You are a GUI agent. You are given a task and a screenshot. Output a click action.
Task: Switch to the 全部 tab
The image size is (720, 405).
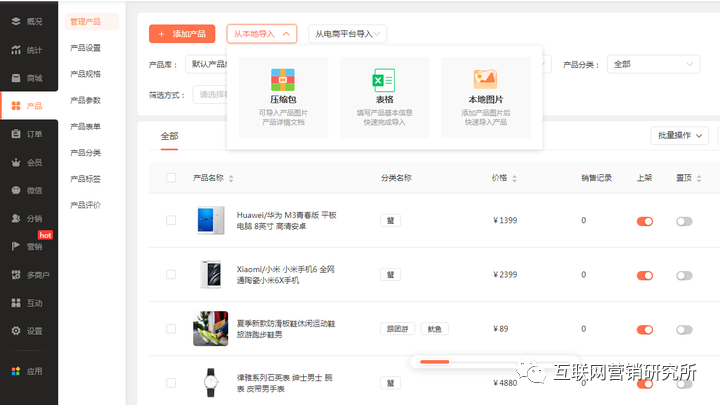click(x=169, y=136)
